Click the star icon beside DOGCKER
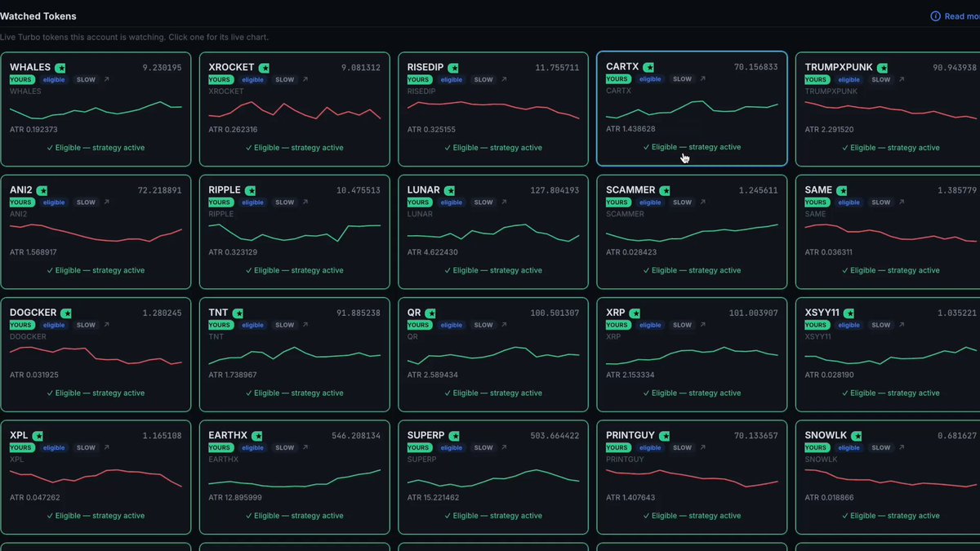 click(x=67, y=313)
